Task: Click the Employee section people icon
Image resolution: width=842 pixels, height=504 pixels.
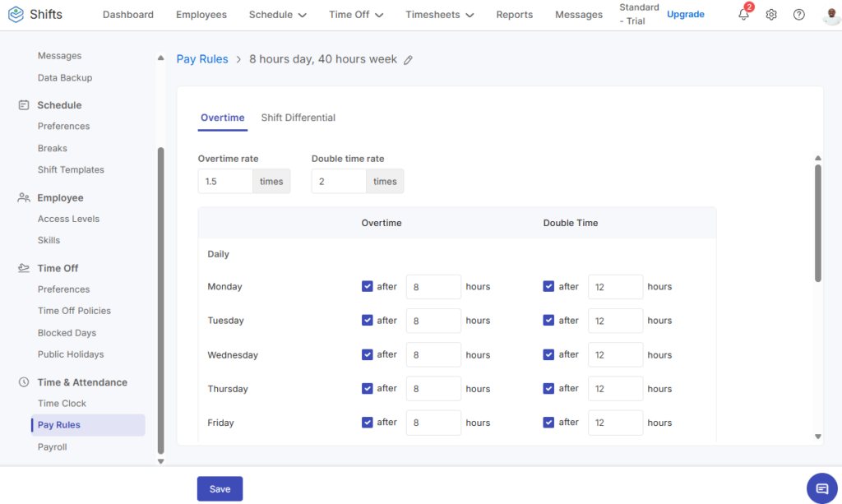Action: tap(24, 197)
